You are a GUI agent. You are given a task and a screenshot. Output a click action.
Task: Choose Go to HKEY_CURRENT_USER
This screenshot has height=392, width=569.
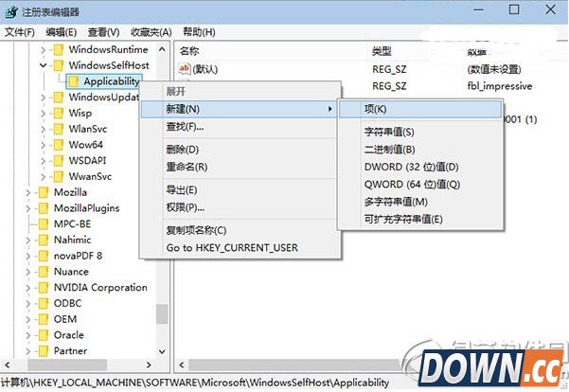click(239, 247)
